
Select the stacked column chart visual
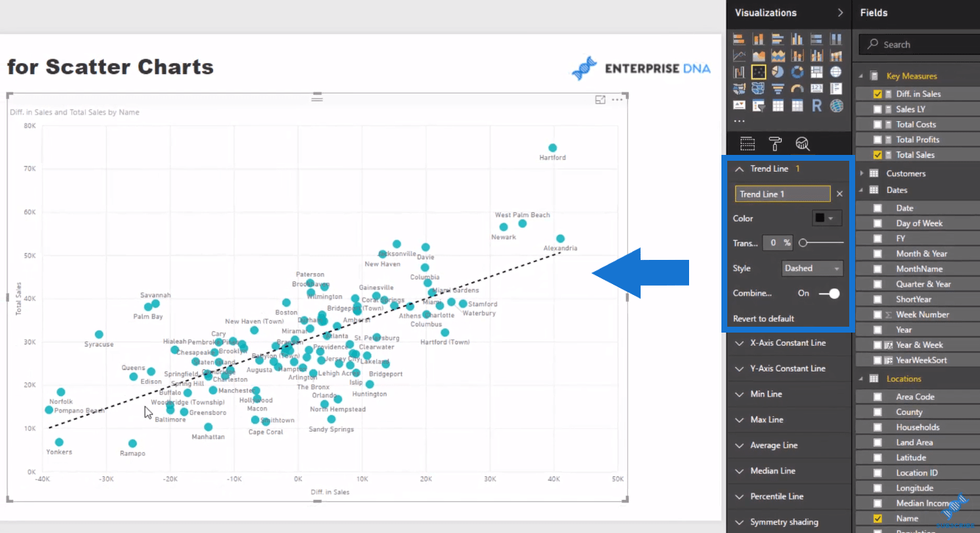coord(759,39)
